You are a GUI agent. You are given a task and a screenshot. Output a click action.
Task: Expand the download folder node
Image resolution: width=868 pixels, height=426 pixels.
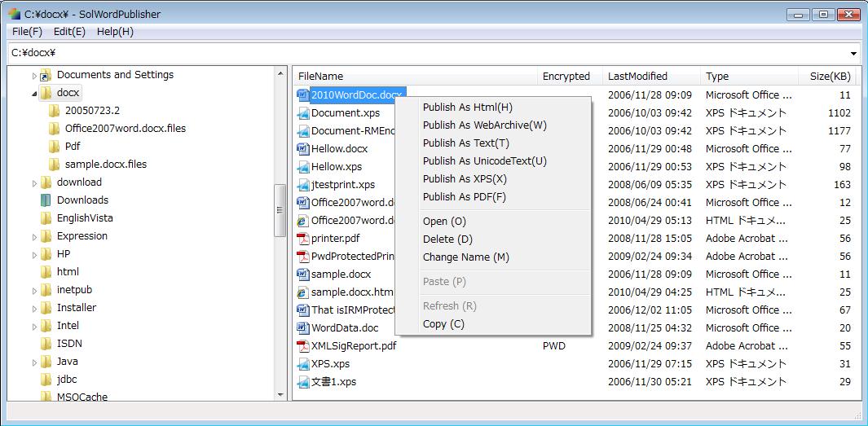click(x=34, y=182)
